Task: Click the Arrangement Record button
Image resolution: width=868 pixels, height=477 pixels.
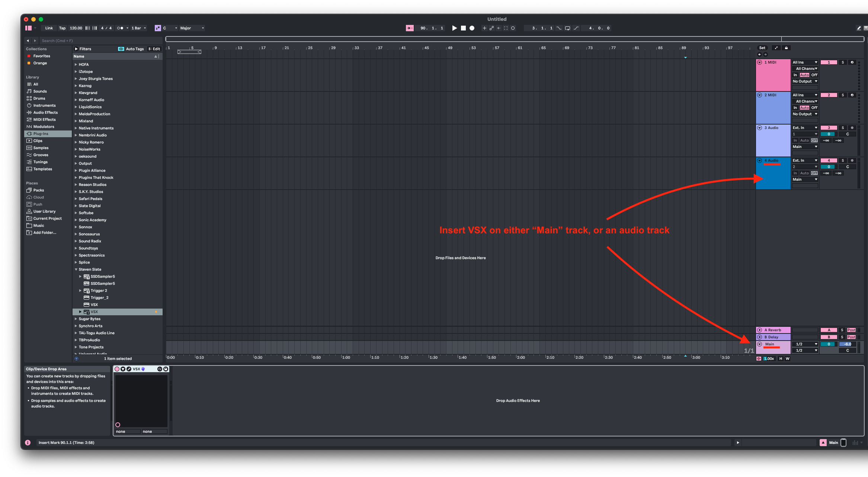Action: (472, 28)
